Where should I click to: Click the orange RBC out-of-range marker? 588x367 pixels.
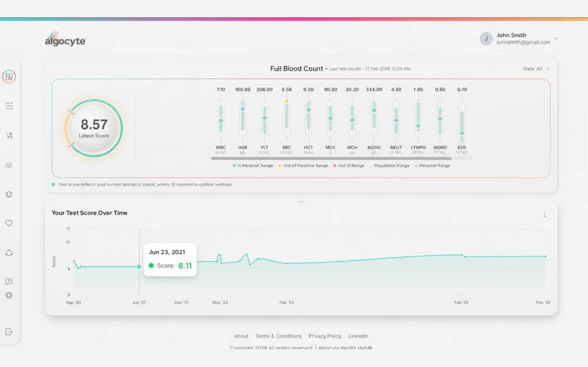[x=286, y=101]
